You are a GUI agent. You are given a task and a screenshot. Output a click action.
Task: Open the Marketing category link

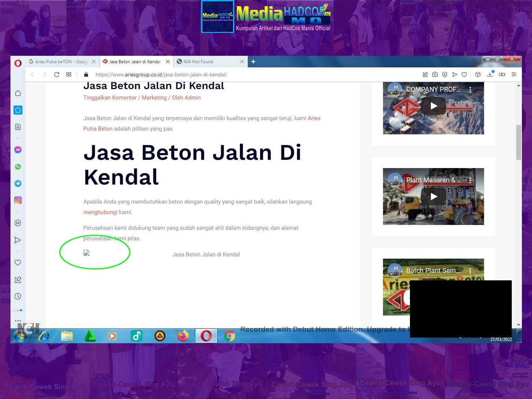(x=154, y=98)
